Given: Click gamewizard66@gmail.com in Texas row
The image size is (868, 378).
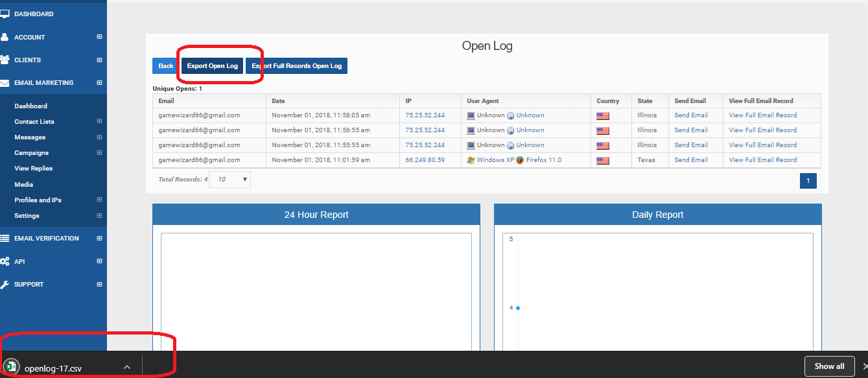Looking at the screenshot, I should click(199, 160).
